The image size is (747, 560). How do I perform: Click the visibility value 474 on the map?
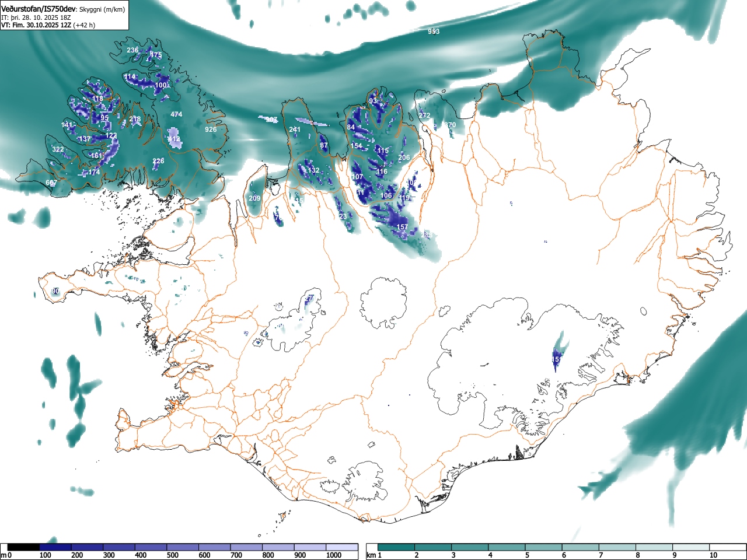point(176,114)
